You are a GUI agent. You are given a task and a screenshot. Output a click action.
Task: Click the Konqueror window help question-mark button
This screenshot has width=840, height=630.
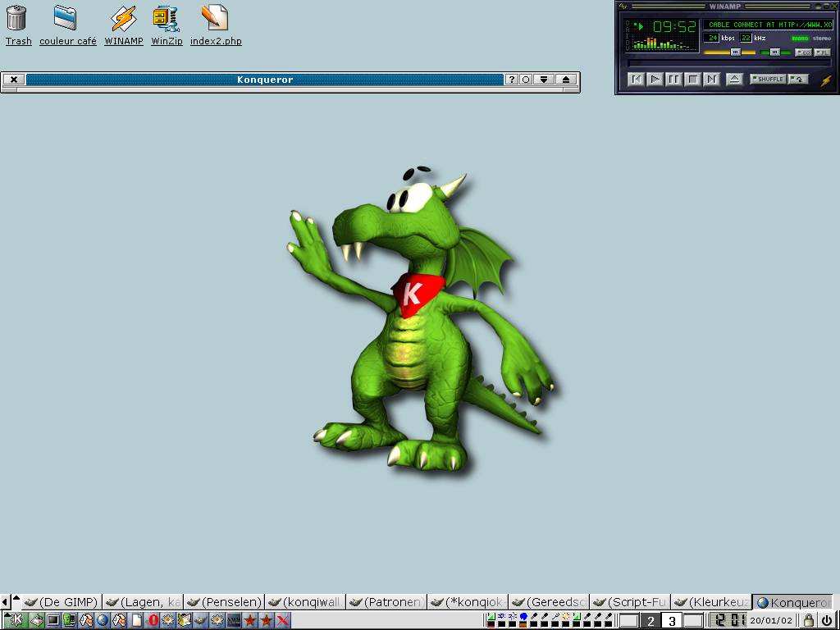(512, 80)
